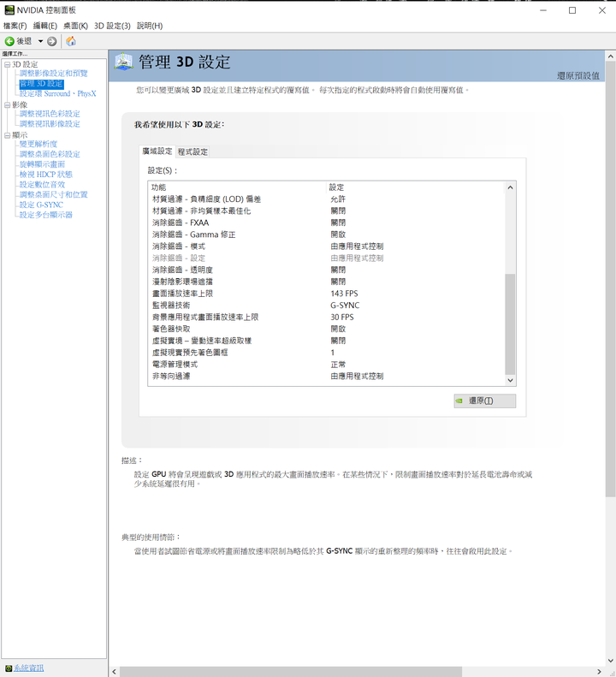616x677 pixels.
Task: Click the 管理 3D 設定 header icon
Action: point(123,62)
